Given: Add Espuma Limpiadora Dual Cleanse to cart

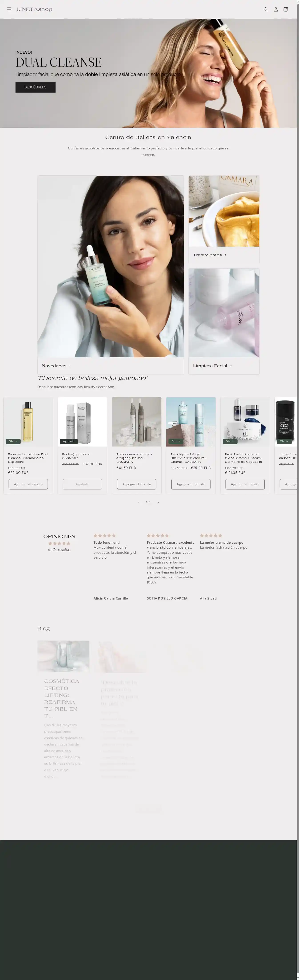Looking at the screenshot, I should [28, 484].
